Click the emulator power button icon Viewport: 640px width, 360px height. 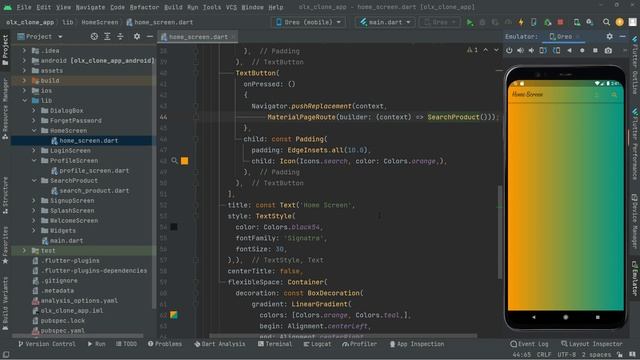tap(509, 51)
